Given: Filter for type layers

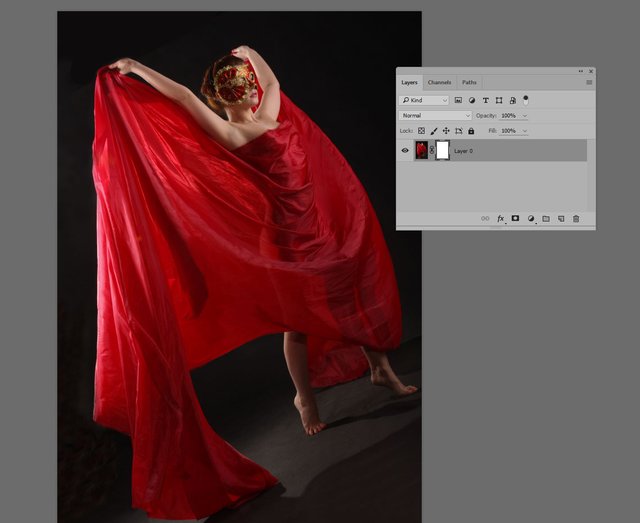Looking at the screenshot, I should (x=485, y=100).
